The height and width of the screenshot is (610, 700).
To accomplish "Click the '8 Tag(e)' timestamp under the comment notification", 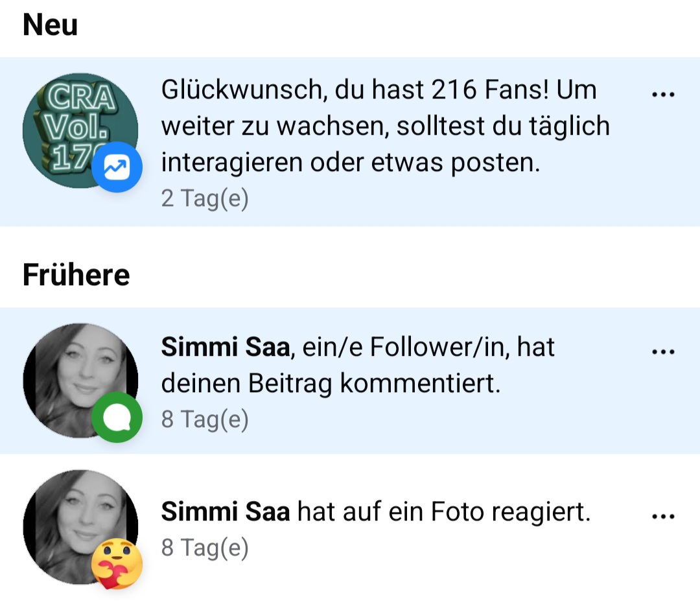I will point(205,419).
